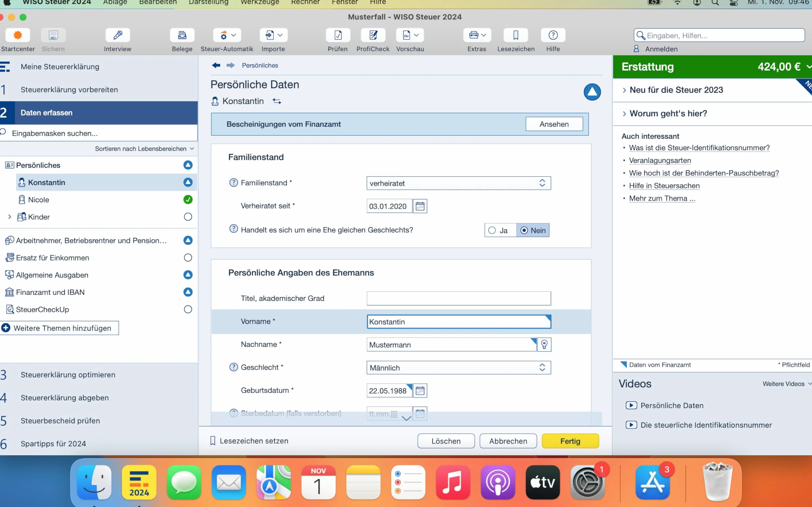Open the Extras toolbar menu

pos(477,40)
